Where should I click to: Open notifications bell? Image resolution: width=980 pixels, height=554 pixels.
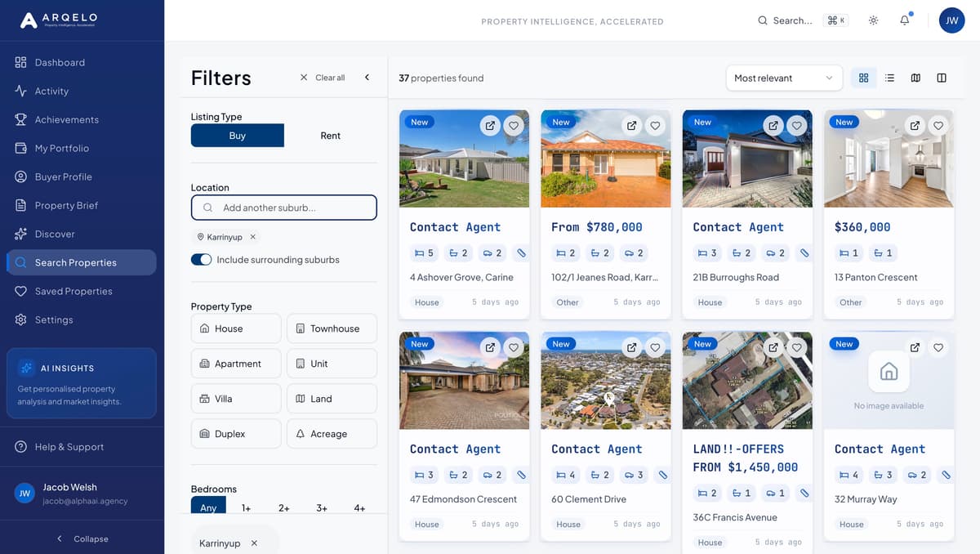click(904, 20)
